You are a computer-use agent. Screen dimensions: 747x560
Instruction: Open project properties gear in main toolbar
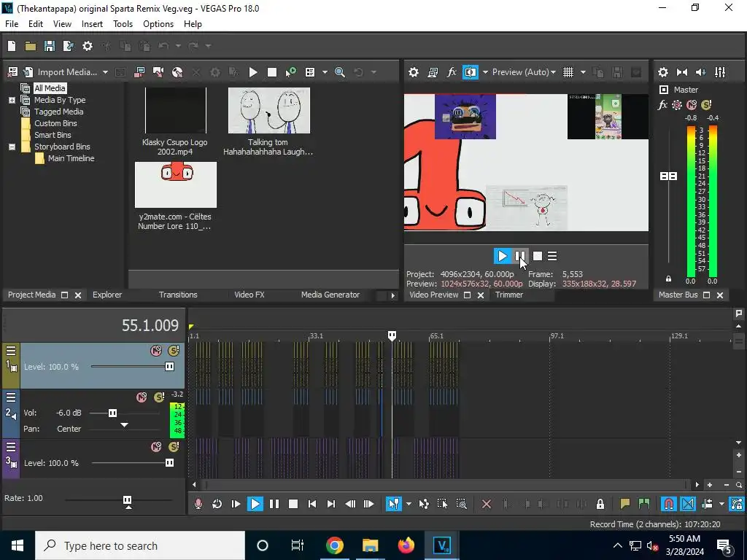coord(88,46)
